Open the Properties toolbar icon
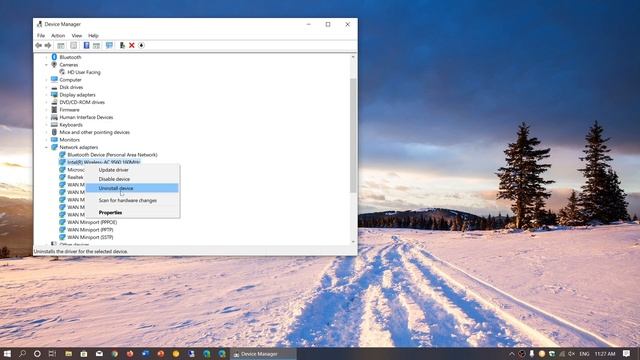This screenshot has height=360, width=640. [73, 45]
